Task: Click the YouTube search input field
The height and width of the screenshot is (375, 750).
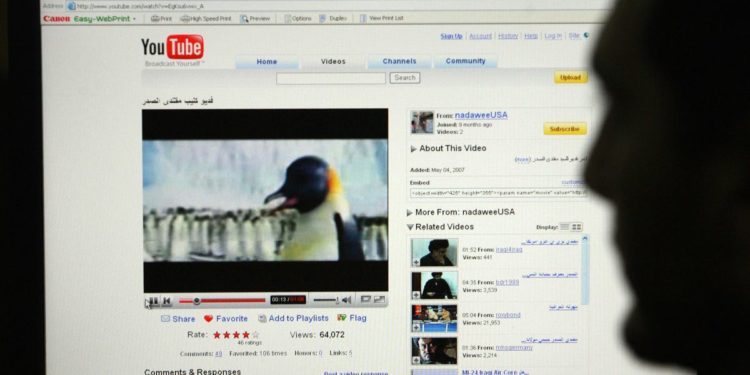Action: pos(331,78)
